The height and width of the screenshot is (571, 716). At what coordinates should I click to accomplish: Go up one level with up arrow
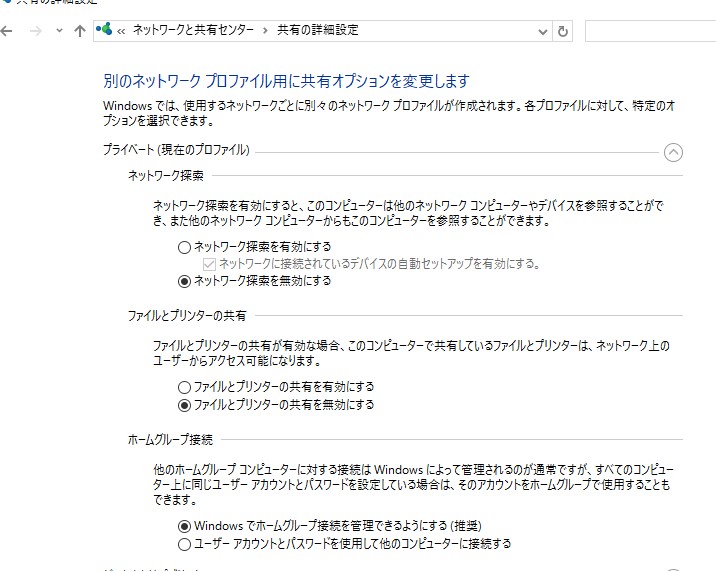click(80, 31)
